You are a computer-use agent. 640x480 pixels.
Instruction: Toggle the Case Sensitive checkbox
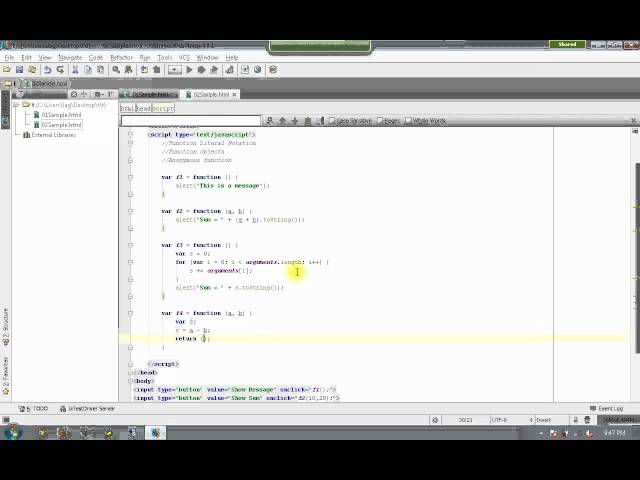[331, 120]
